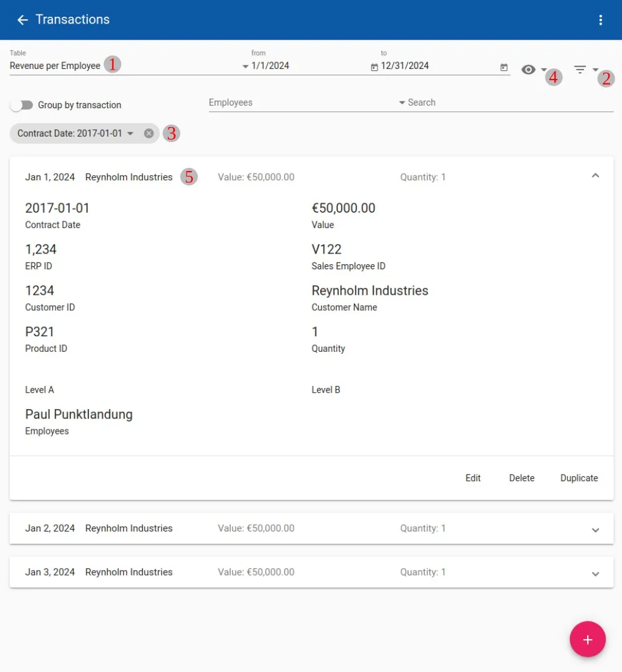The height and width of the screenshot is (672, 622).
Task: Collapse the Jan 1, 2024 transaction details
Action: (595, 176)
